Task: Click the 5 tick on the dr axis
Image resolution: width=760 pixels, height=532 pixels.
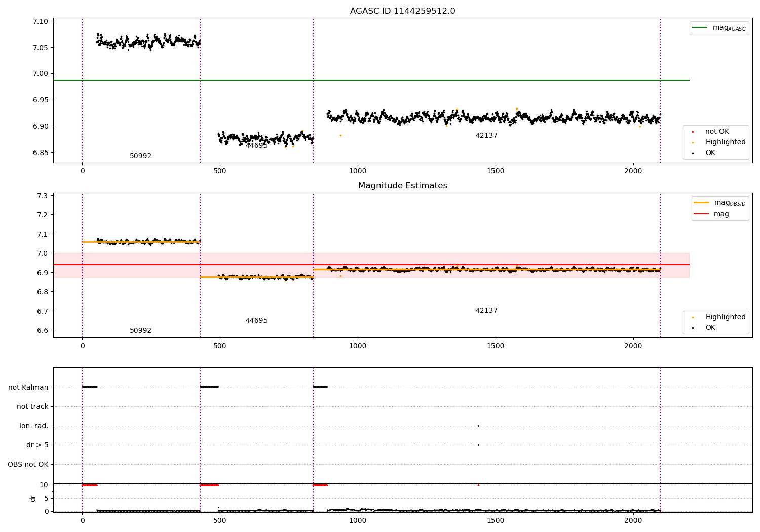Action: [46, 499]
